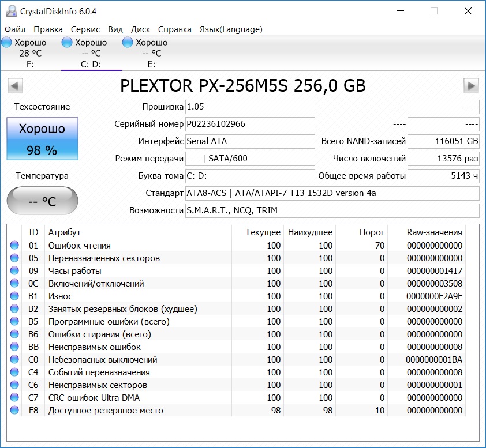The width and height of the screenshot is (486, 448).
Task: Open the Правка menu
Action: 48,29
